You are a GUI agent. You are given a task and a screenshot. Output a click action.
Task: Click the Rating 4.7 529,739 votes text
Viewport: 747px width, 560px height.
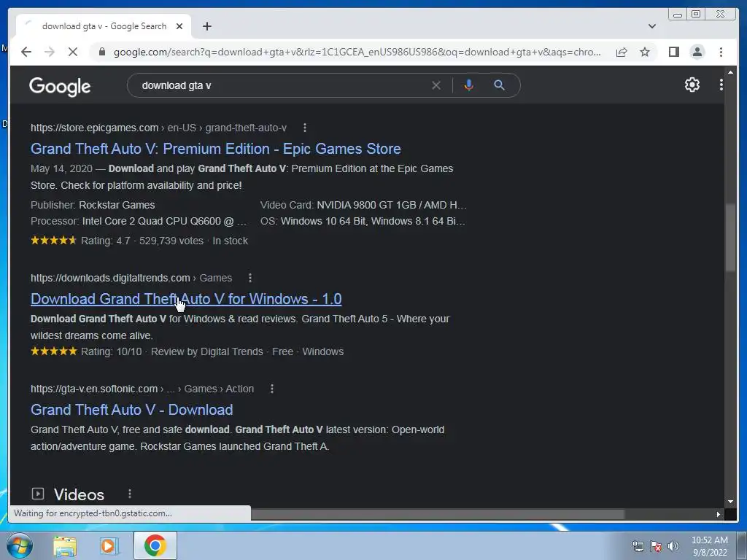coord(142,241)
